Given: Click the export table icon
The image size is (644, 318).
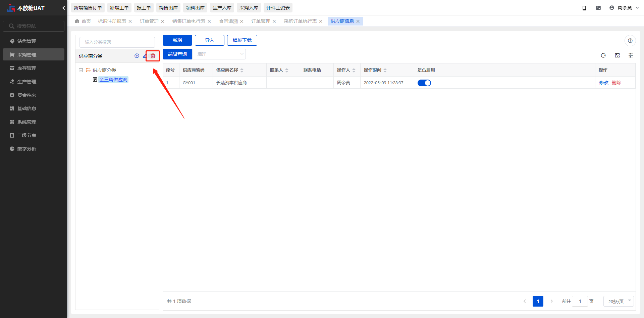Looking at the screenshot, I should tap(618, 55).
